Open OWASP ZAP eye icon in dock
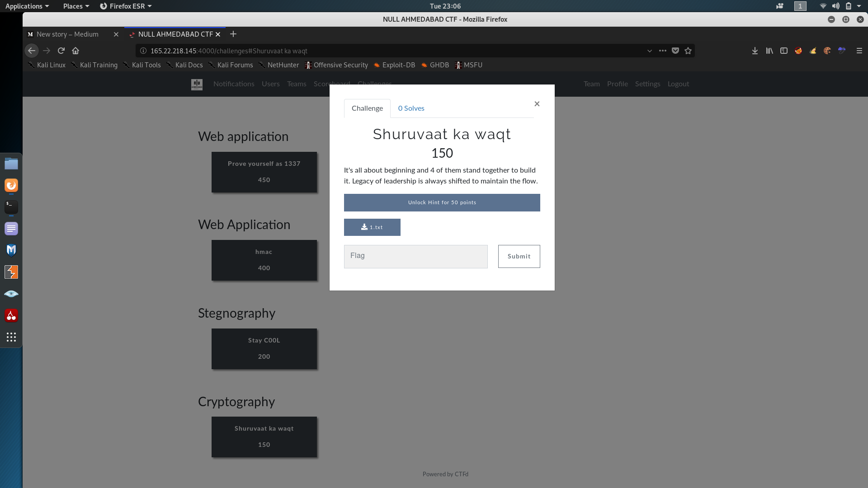 click(x=11, y=293)
